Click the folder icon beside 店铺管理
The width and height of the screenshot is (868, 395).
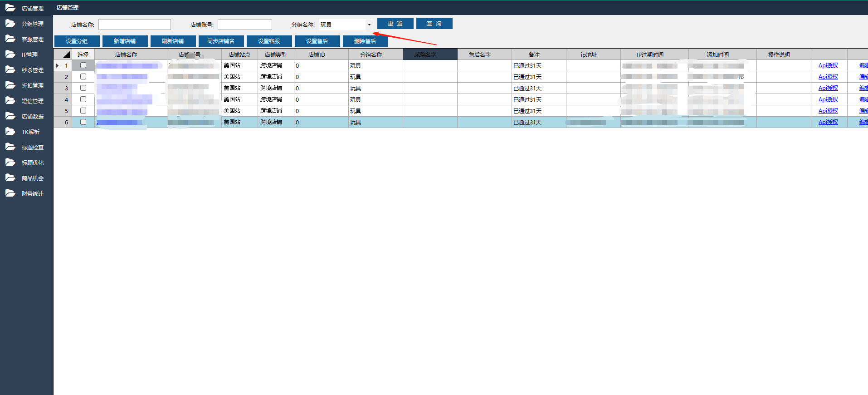coord(10,8)
